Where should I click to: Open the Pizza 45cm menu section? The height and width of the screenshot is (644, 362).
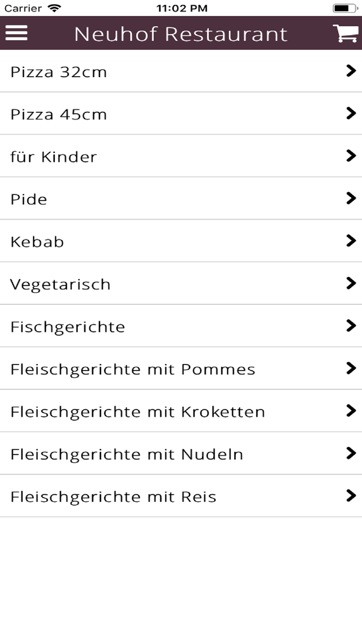point(181,114)
